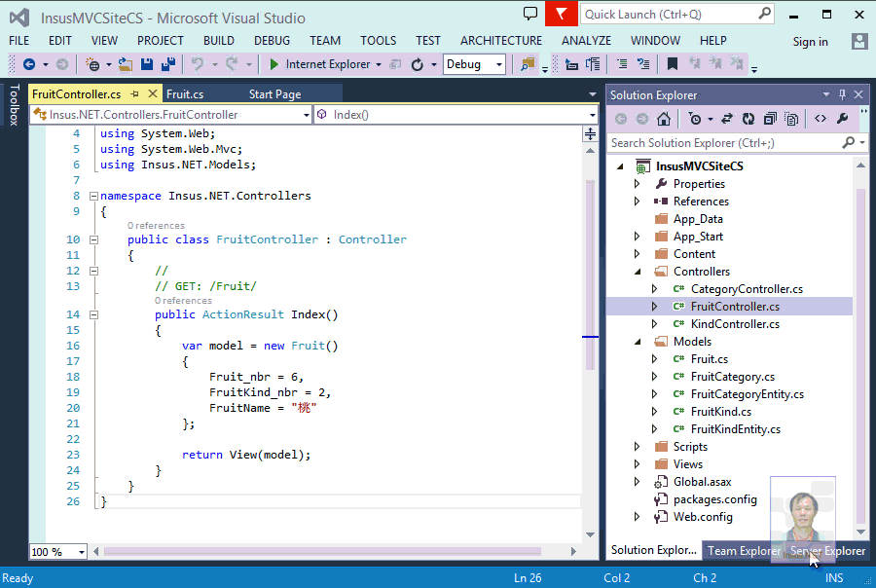
Task: Open the DEBUG menu
Action: tap(272, 41)
